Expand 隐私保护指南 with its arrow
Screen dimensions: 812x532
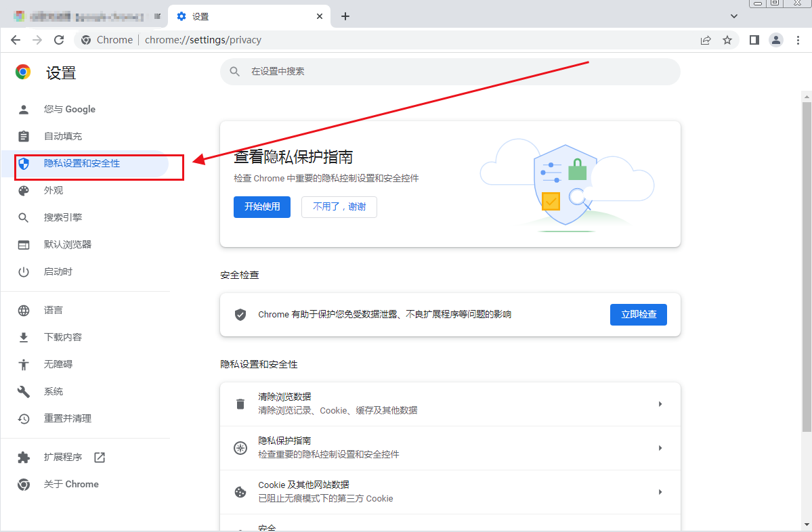(660, 447)
